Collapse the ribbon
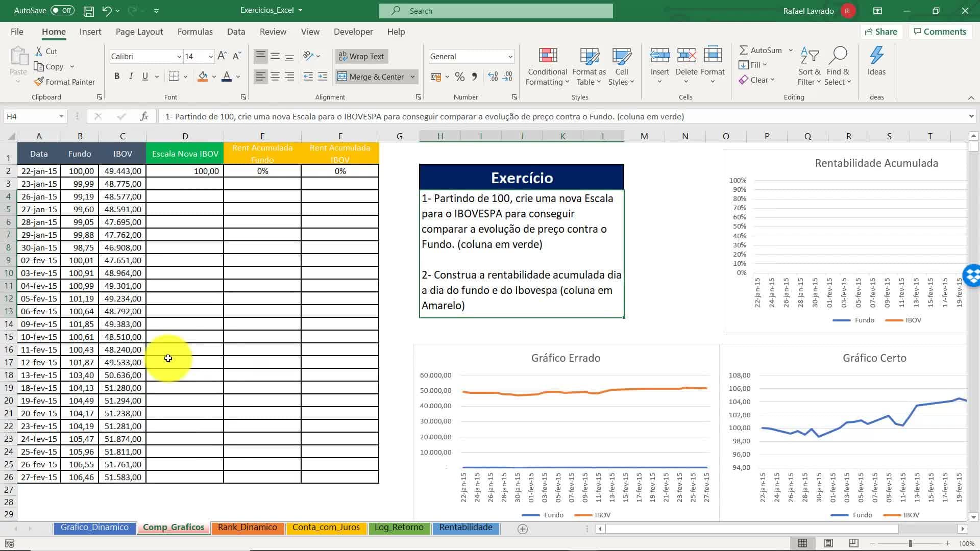The height and width of the screenshot is (551, 980). click(x=971, y=97)
